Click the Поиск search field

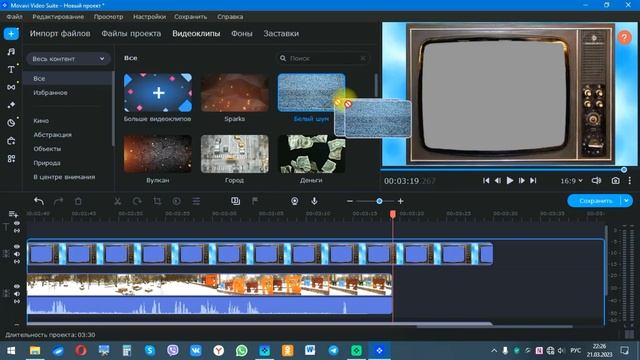pos(322,58)
